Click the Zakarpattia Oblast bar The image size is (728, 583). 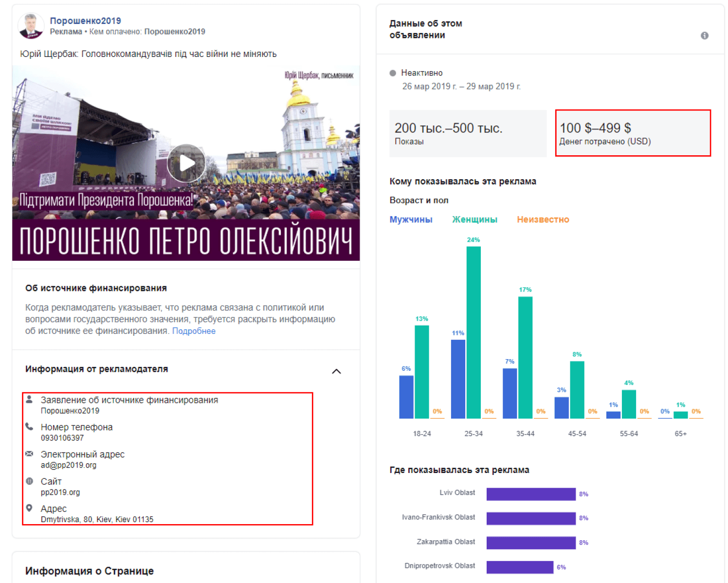click(531, 543)
